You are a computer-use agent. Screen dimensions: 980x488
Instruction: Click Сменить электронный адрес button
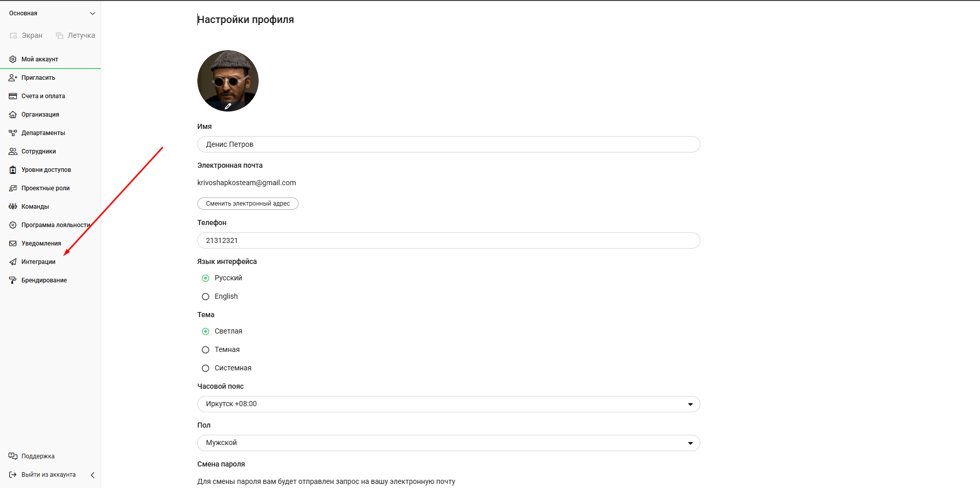[248, 204]
